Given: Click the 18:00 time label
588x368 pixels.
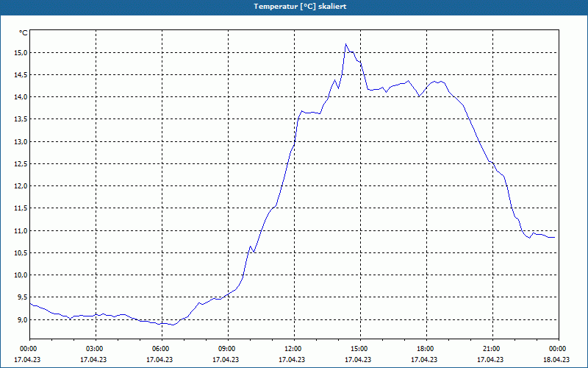Looking at the screenshot, I should pos(426,349).
